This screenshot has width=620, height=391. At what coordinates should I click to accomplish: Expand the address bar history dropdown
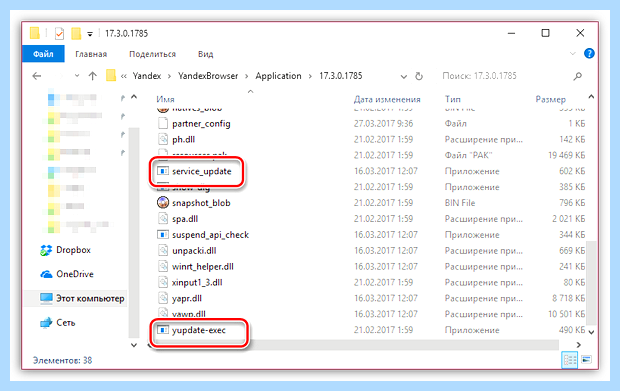[403, 77]
